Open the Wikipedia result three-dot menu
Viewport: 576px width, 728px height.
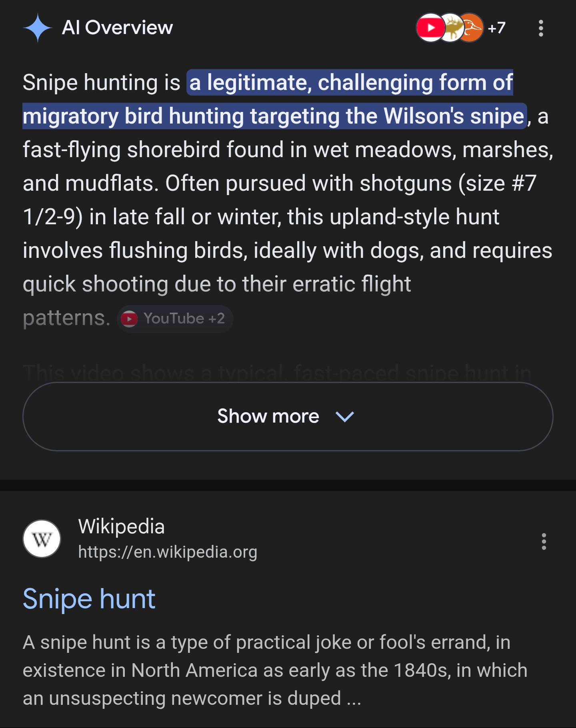pyautogui.click(x=544, y=541)
